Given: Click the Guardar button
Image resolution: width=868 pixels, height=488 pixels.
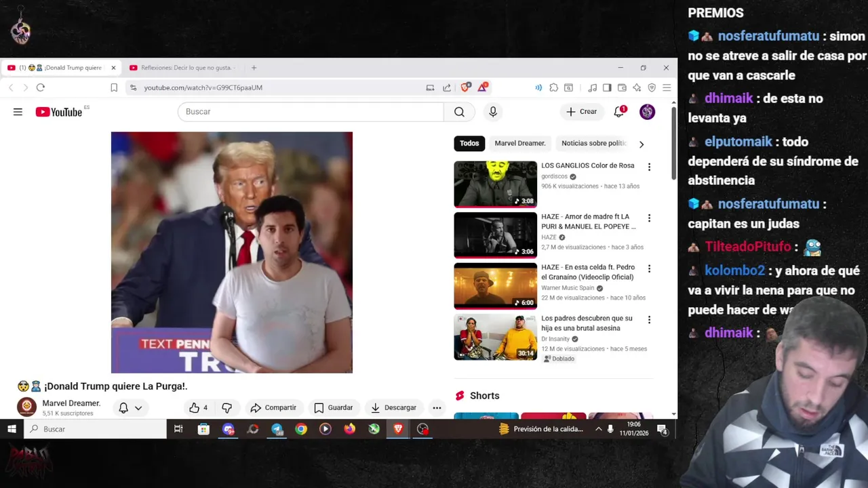Looking at the screenshot, I should (x=333, y=407).
